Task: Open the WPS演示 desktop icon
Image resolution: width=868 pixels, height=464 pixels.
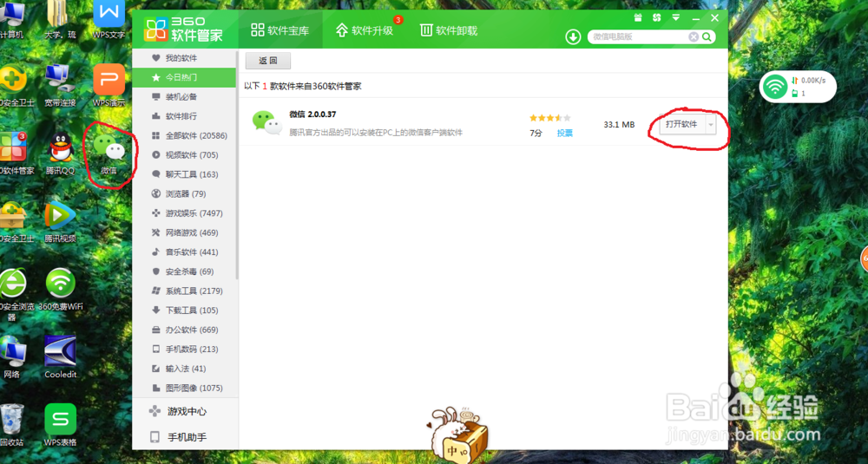Action: coord(109,85)
